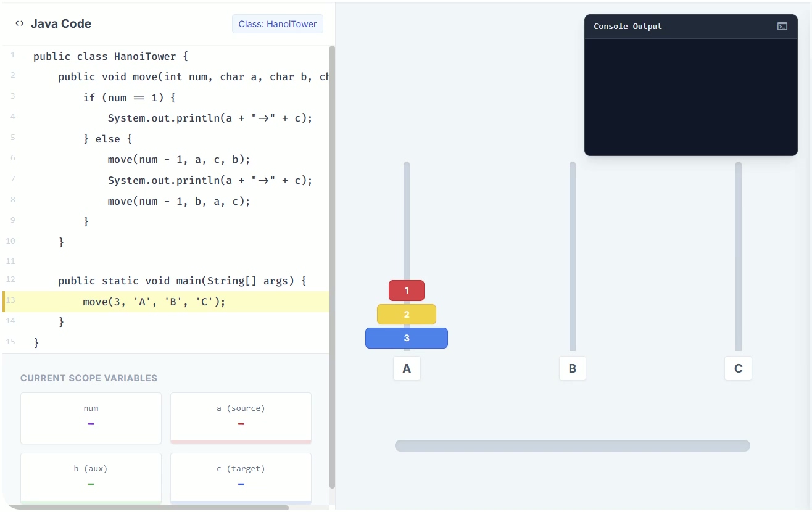
Task: Click the line number 6 in the gutter
Action: click(13, 158)
